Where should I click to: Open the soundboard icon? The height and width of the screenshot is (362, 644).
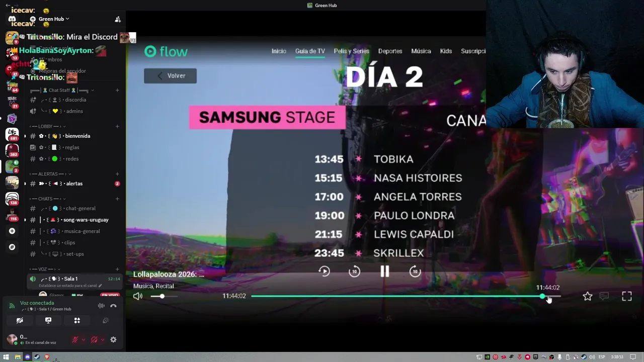point(106,320)
